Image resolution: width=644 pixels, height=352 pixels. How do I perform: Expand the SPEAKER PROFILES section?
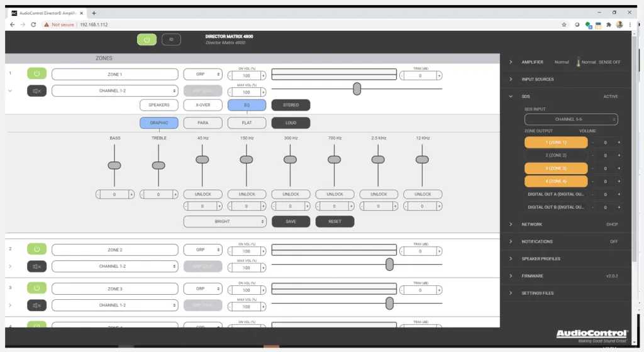511,259
